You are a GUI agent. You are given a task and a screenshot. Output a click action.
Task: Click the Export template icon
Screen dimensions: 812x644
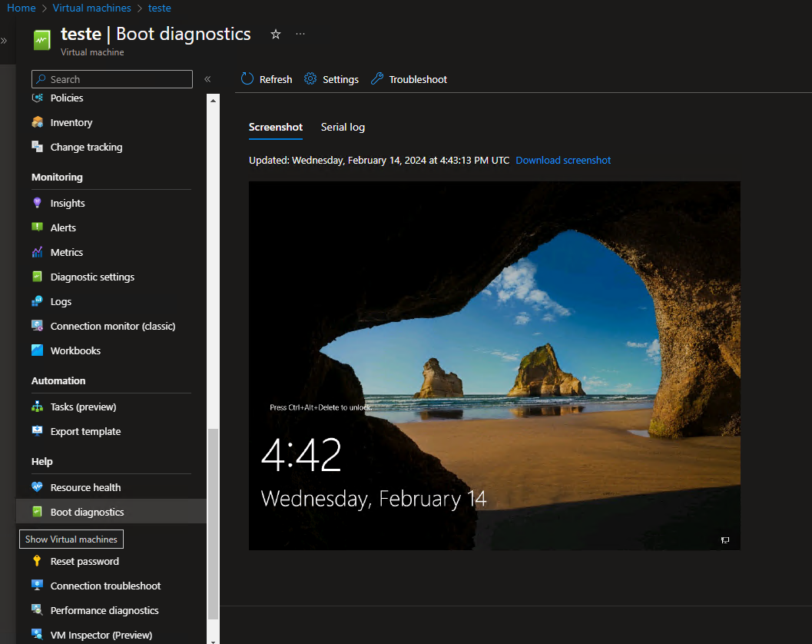[38, 430]
